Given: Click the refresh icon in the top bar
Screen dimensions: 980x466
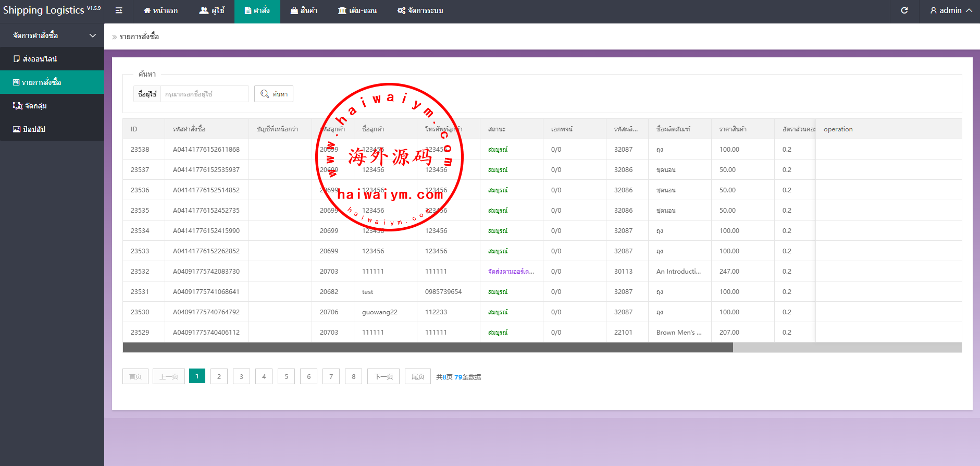Looking at the screenshot, I should coord(904,10).
